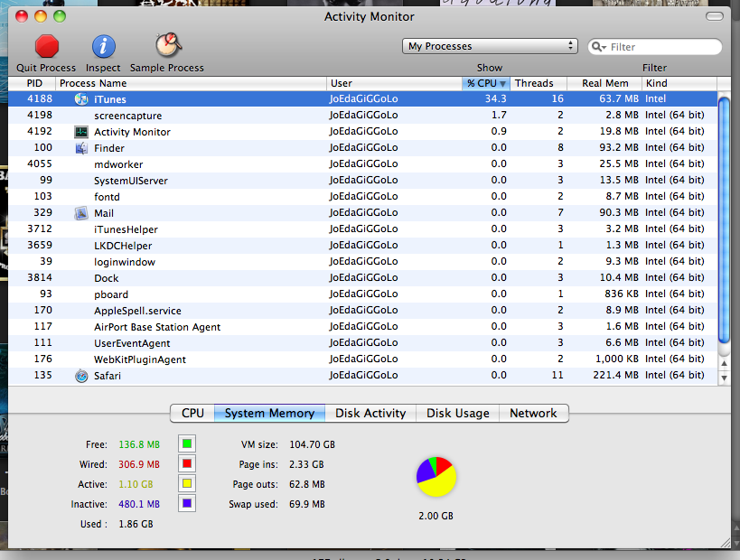Sort by Real Mem column header
This screenshot has height=560, width=740.
tap(604, 83)
